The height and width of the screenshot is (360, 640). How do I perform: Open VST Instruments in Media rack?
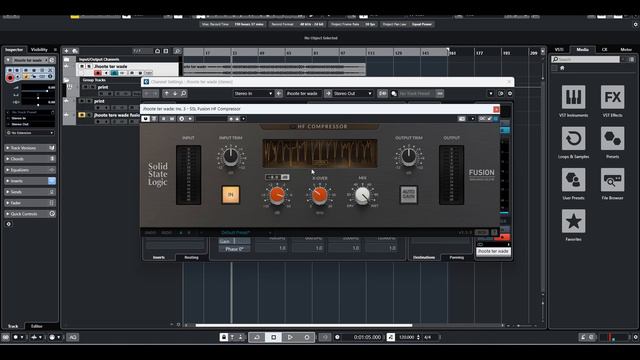573,97
